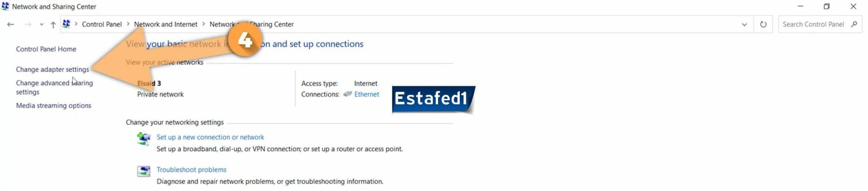Click the Search Control Panel field

[814, 24]
